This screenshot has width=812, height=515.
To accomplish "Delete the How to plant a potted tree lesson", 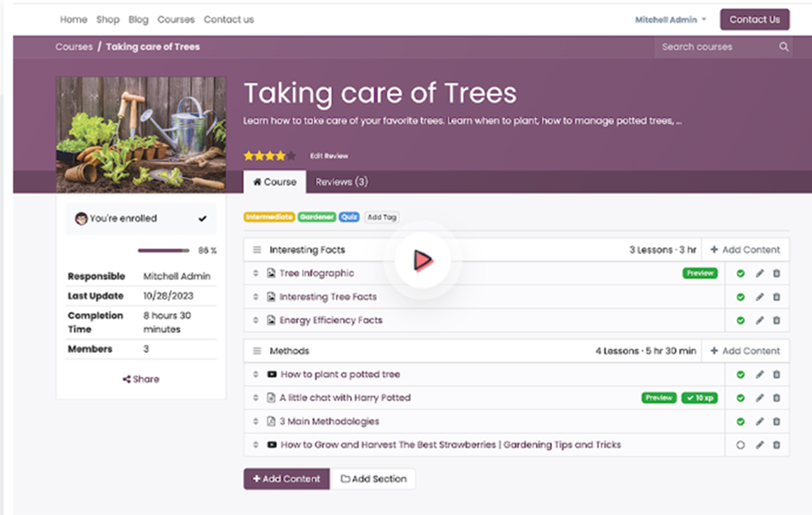I will click(777, 375).
